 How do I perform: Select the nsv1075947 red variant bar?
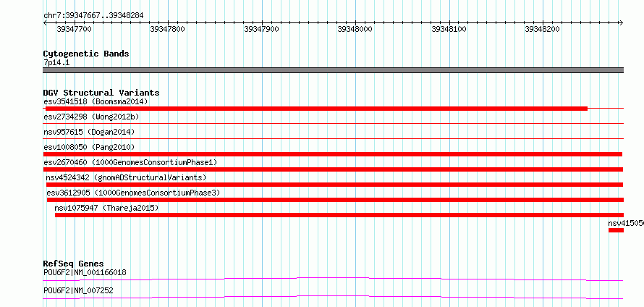tap(339, 215)
